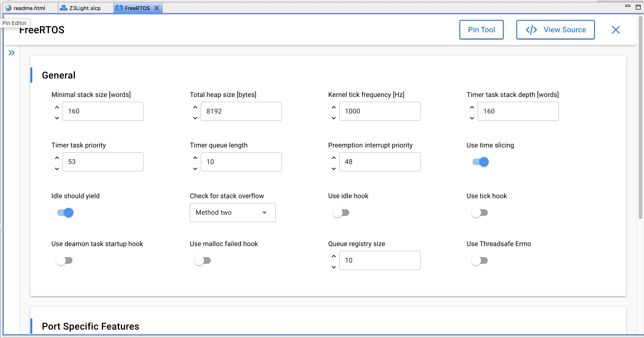This screenshot has height=338, width=644.
Task: Switch to readme.html tab
Action: 29,8
